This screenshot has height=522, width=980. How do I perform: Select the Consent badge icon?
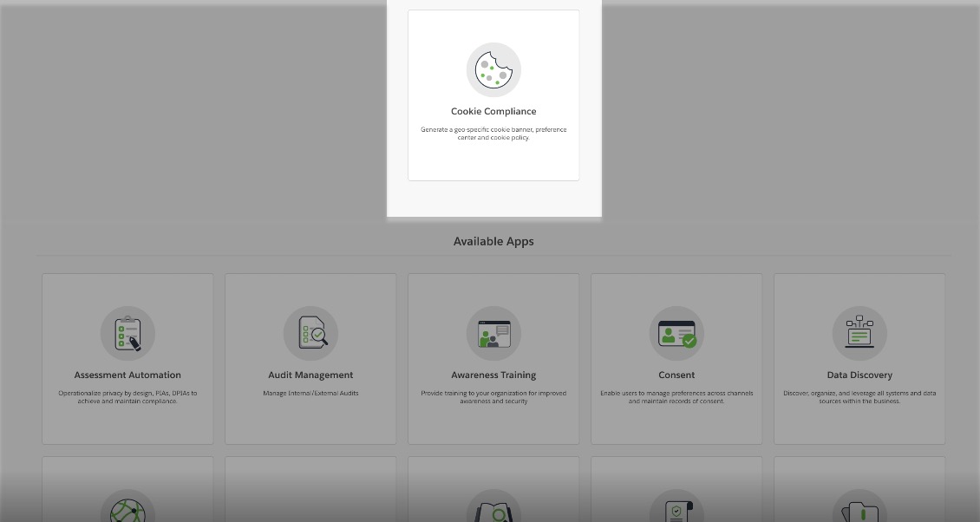(676, 333)
